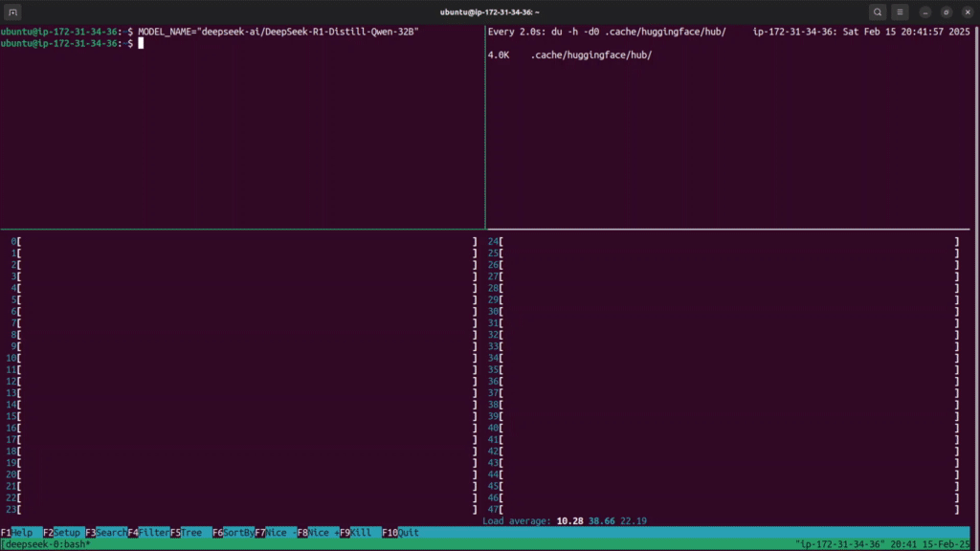Click the MODEL_NAME command line text
Viewport: 980px width, 551px height.
278,32
